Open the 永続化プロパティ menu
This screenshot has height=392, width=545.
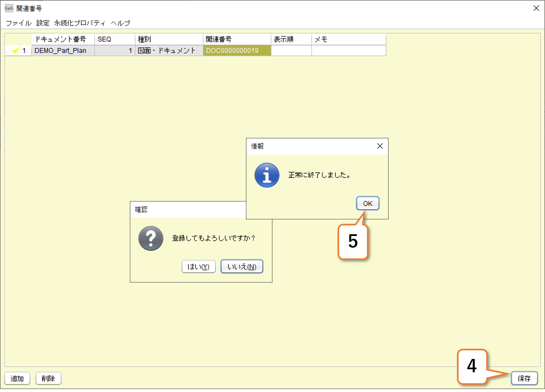tap(80, 23)
